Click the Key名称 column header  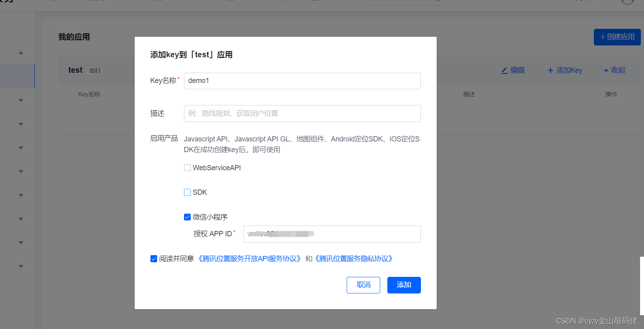pyautogui.click(x=89, y=94)
